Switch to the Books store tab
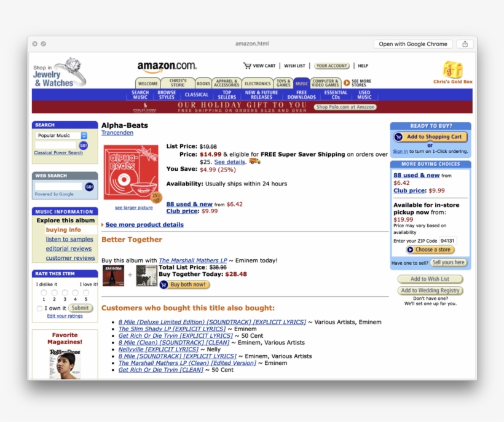The image size is (504, 422). [x=203, y=84]
